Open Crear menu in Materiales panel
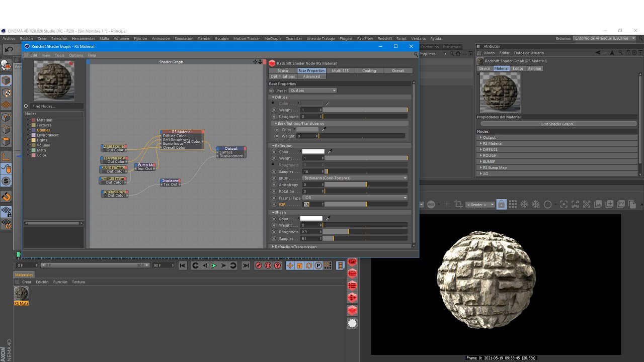This screenshot has width=644, height=362. click(27, 282)
